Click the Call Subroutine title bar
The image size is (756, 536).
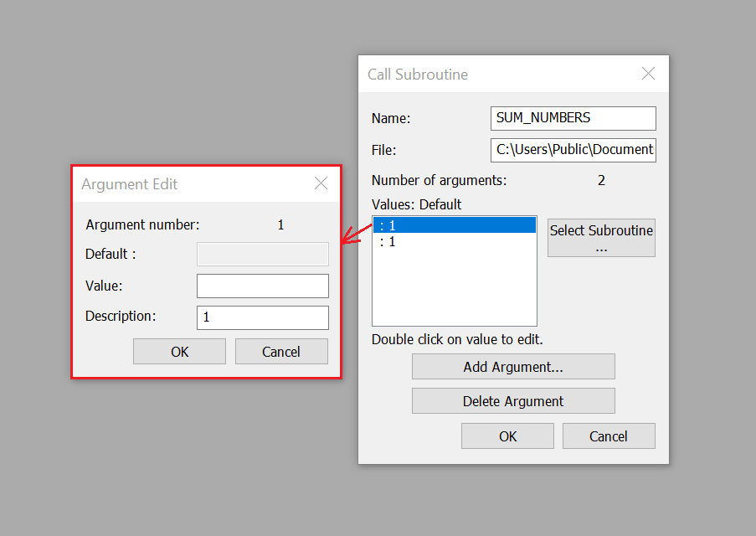[x=496, y=75]
